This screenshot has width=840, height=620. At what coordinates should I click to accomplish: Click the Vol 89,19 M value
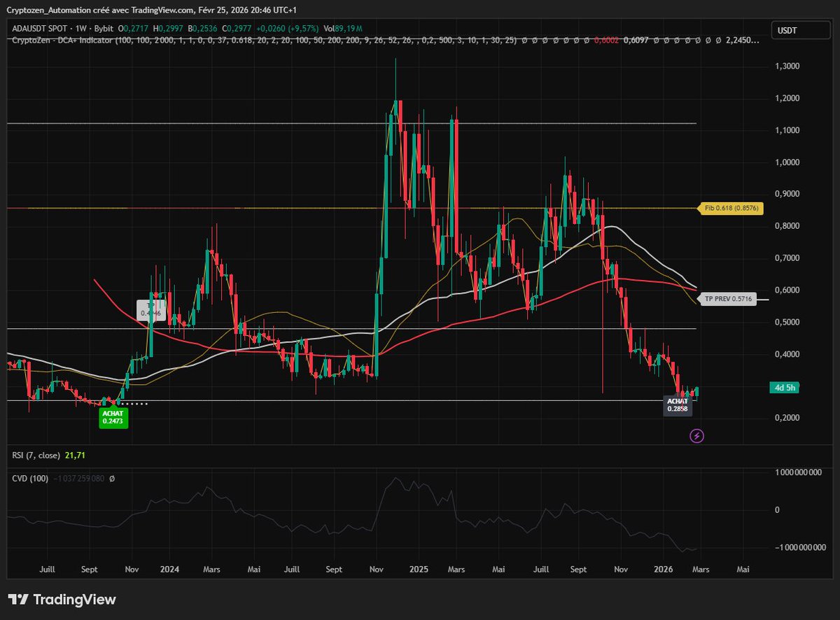343,29
